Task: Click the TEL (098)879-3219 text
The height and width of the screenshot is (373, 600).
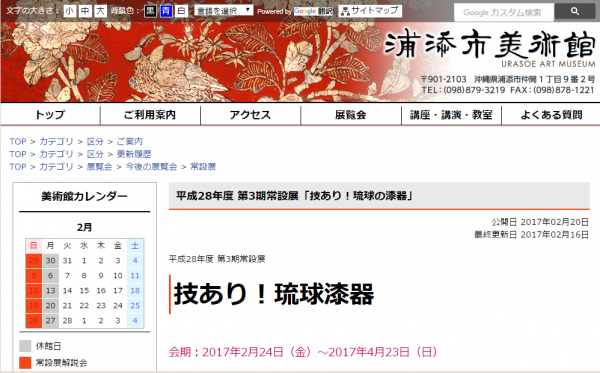Action: click(463, 90)
